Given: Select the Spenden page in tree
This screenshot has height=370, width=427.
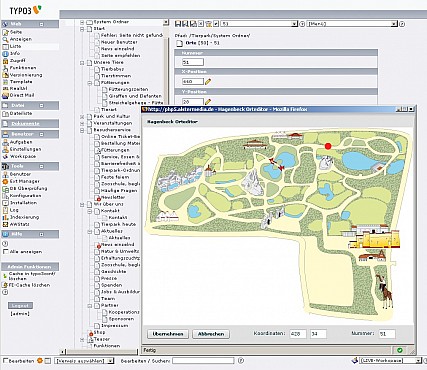Looking at the screenshot, I should 111,285.
